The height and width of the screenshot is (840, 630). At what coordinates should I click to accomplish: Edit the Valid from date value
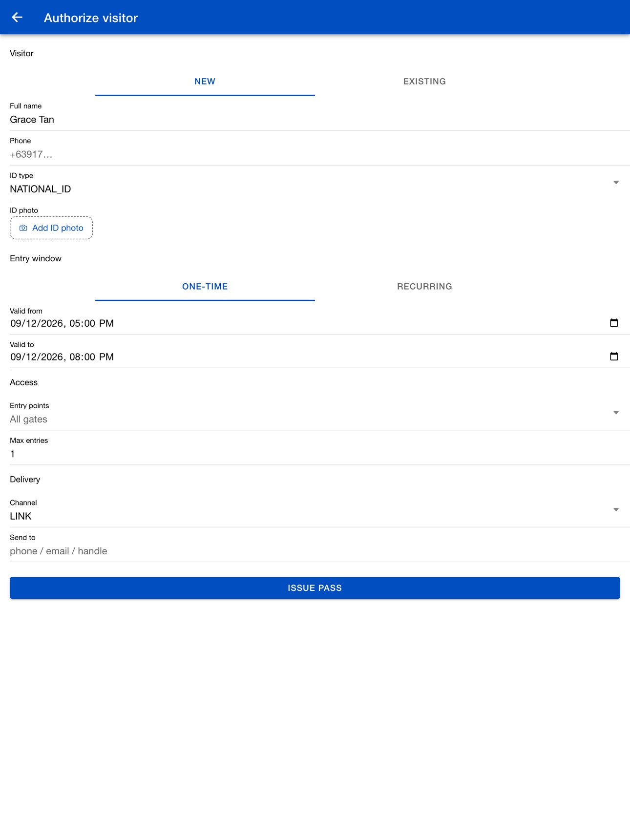[62, 323]
